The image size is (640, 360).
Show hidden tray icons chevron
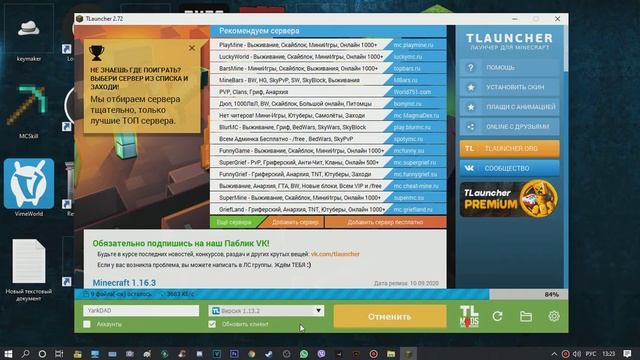point(554,354)
